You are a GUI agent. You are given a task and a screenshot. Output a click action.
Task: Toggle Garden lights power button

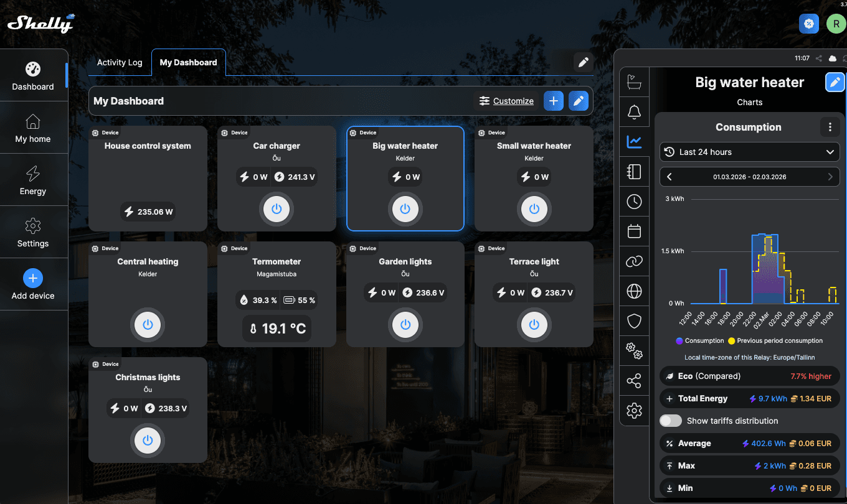tap(405, 325)
